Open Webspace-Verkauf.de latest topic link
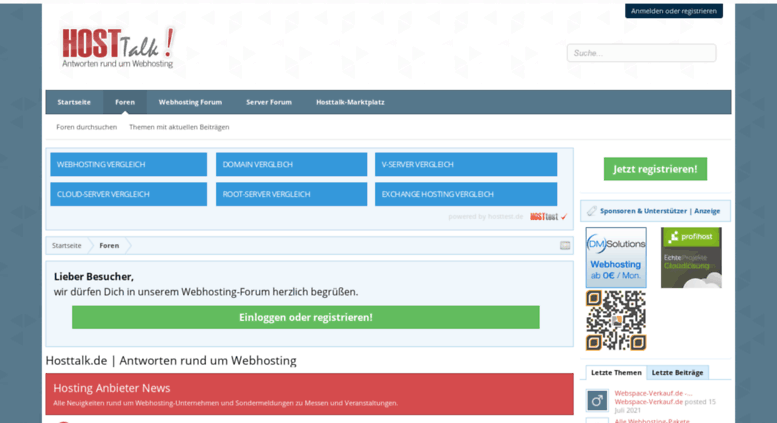Viewport: 777px width, 423px height. pos(653,393)
